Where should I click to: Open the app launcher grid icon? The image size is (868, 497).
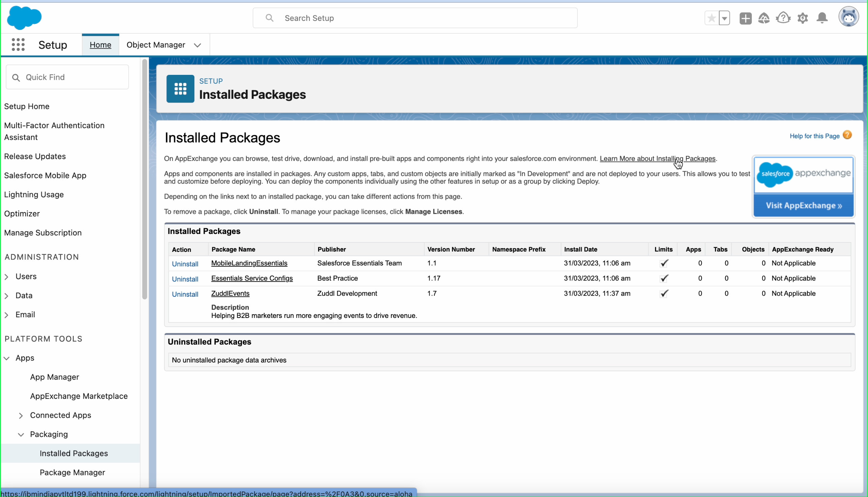click(x=17, y=45)
